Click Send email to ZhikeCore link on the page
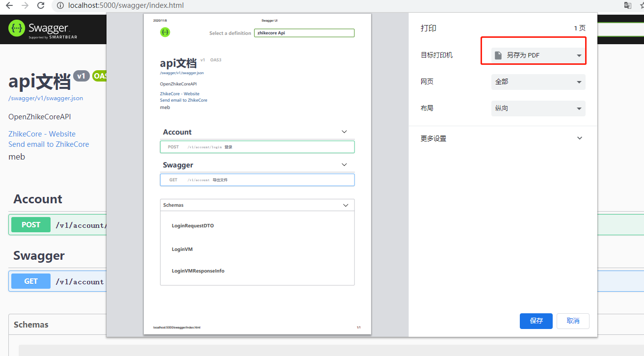The height and width of the screenshot is (356, 644). tap(49, 144)
